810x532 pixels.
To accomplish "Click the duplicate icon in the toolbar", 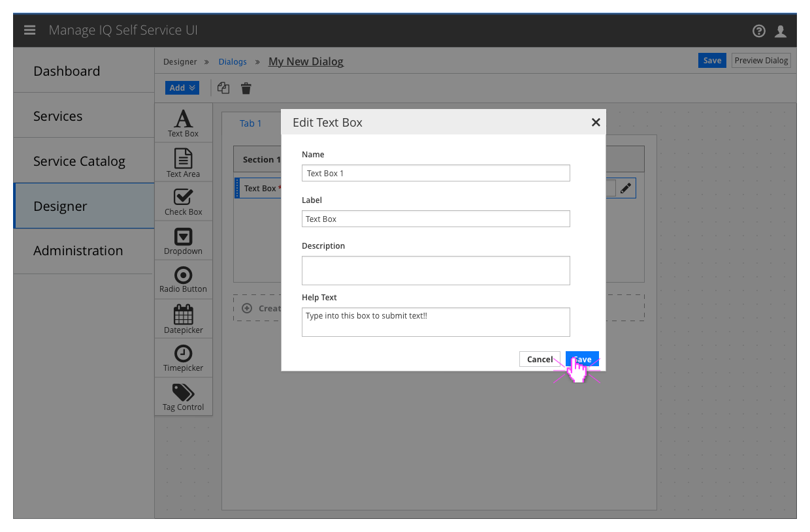I will click(x=223, y=87).
